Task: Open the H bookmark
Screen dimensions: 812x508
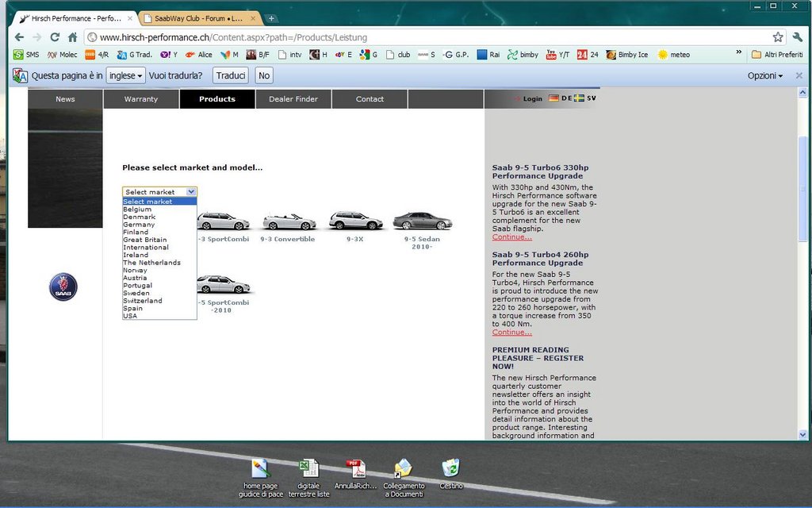Action: point(319,55)
